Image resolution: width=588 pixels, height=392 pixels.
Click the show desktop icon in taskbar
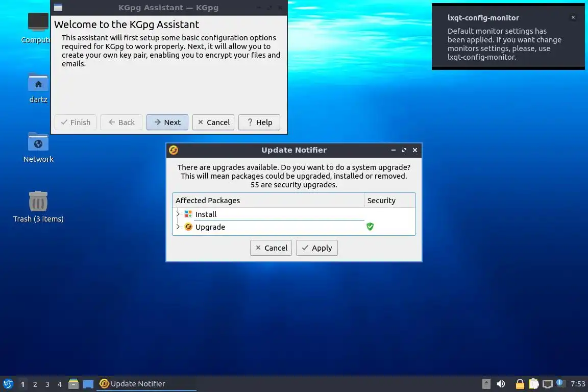88,384
